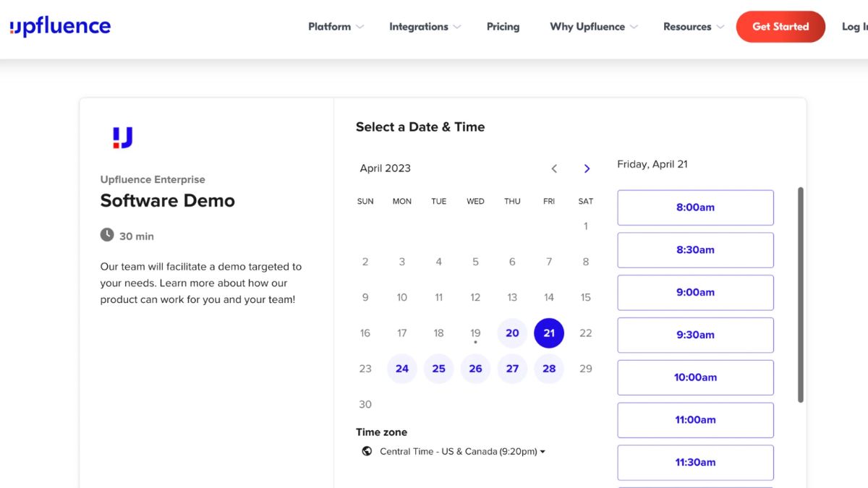Pick April 26 on the calendar
The image size is (868, 488).
pyautogui.click(x=475, y=369)
